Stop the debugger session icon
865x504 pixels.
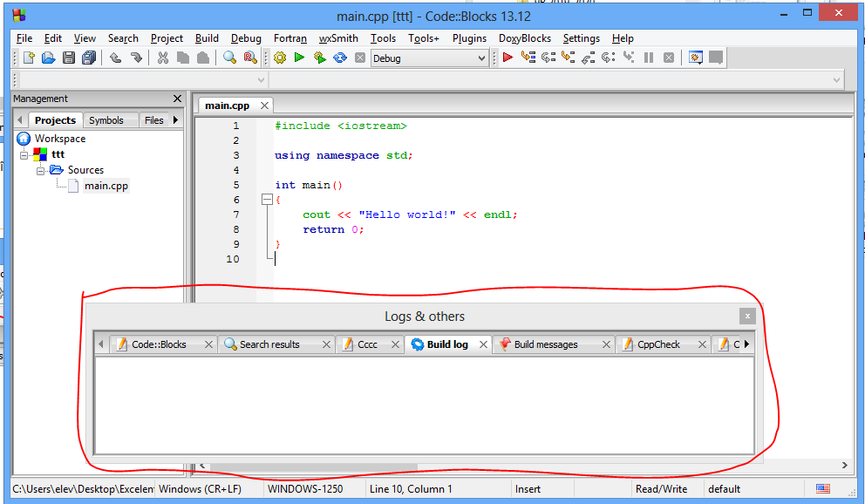(x=669, y=58)
